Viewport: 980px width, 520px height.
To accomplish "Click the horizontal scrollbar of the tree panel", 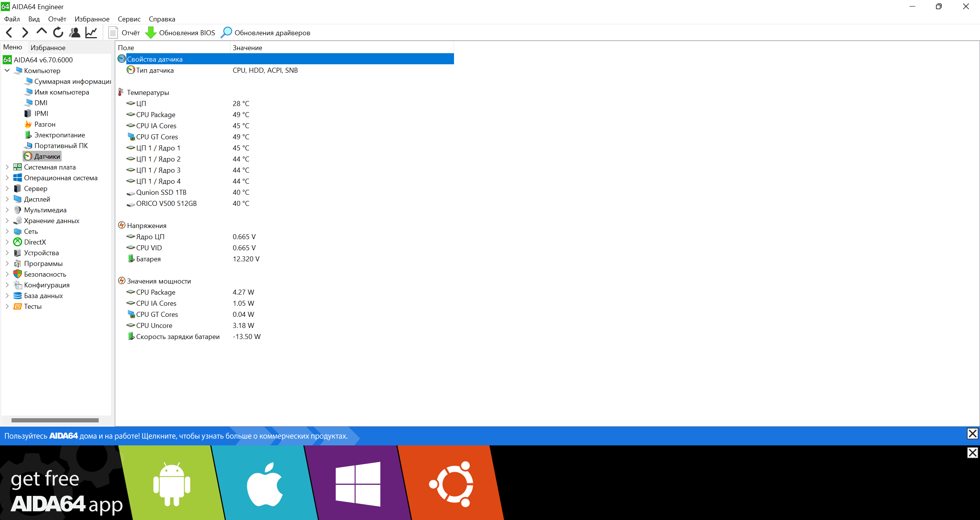I will (55, 420).
